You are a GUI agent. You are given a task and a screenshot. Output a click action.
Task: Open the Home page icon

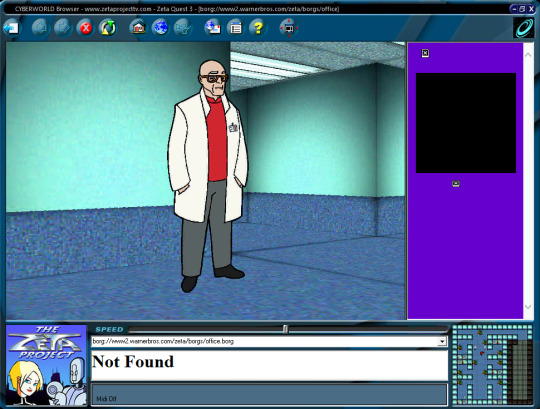coord(138,28)
